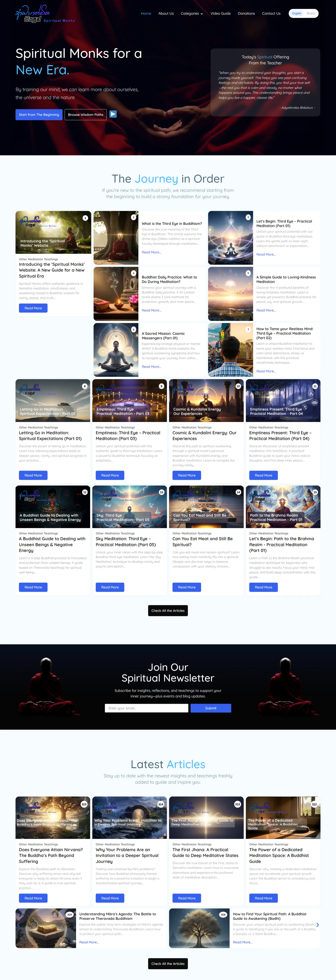Open Letting Go in Meditation card image
This screenshot has height=980, width=336.
(53, 401)
